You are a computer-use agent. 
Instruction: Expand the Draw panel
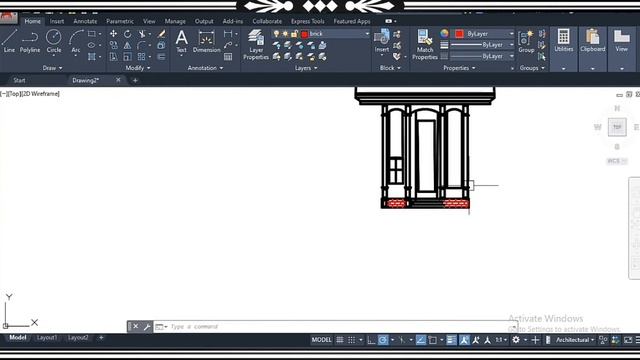[53, 68]
